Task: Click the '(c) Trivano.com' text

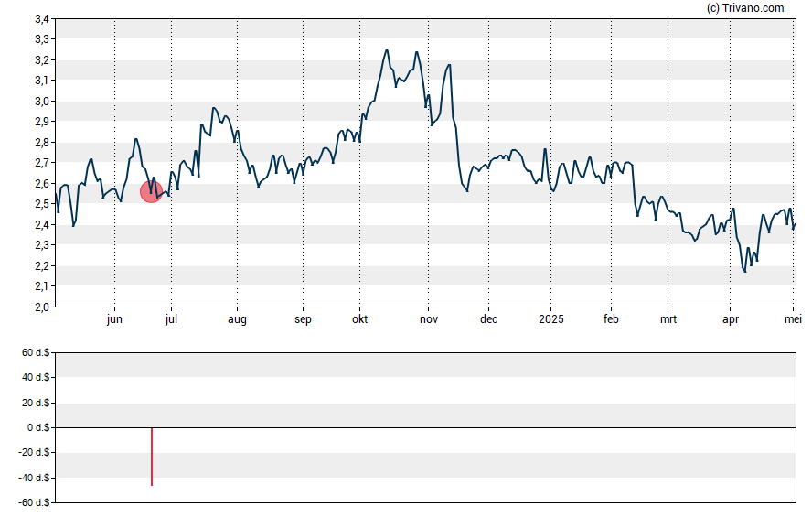Action: coord(745,7)
